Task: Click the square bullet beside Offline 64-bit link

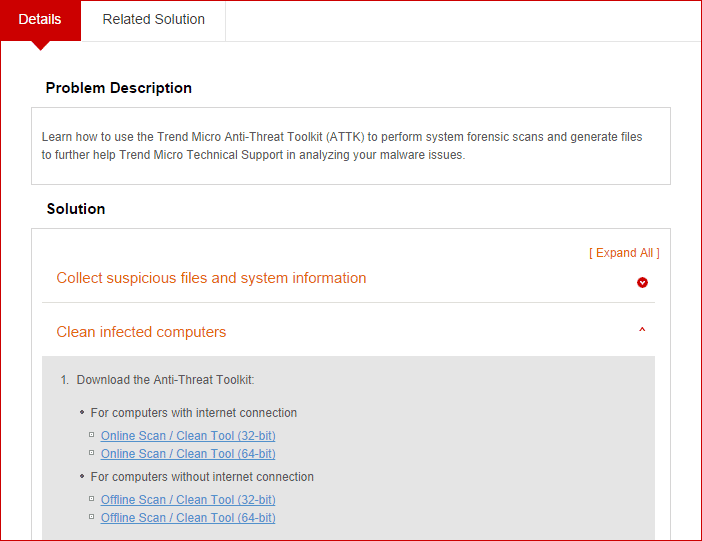Action: point(92,516)
